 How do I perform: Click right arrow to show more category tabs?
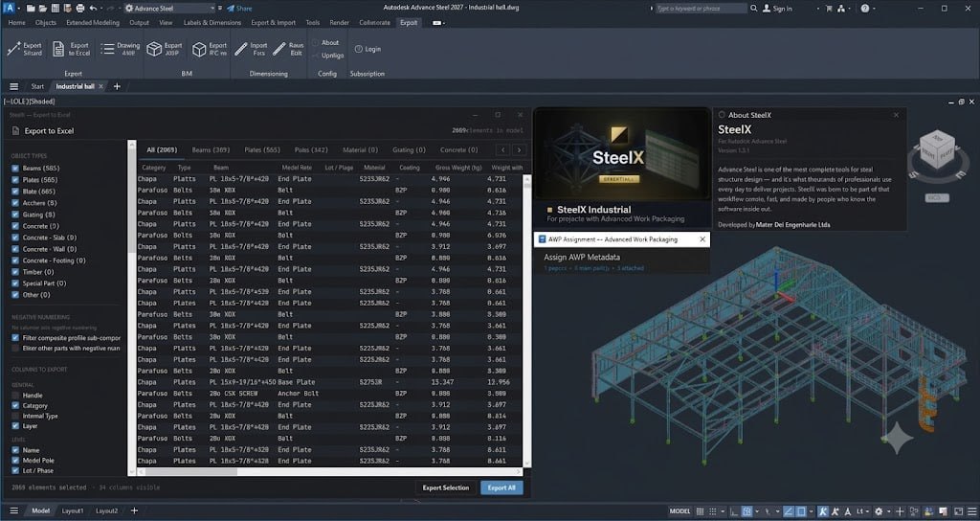click(519, 149)
